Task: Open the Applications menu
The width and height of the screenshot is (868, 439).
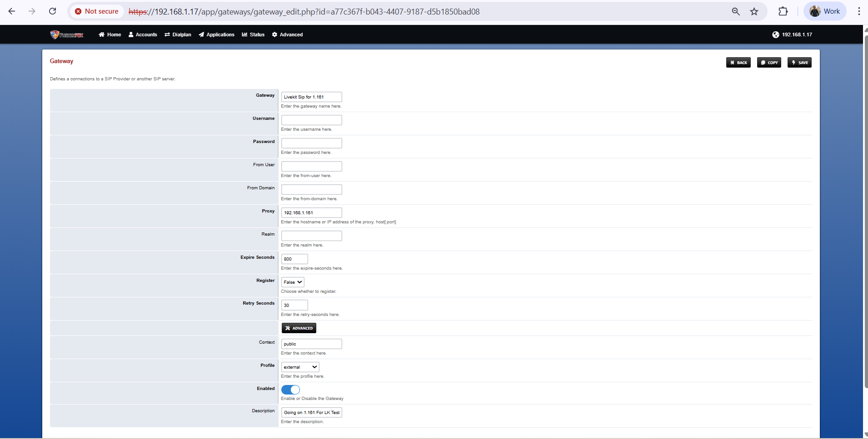Action: coord(216,35)
